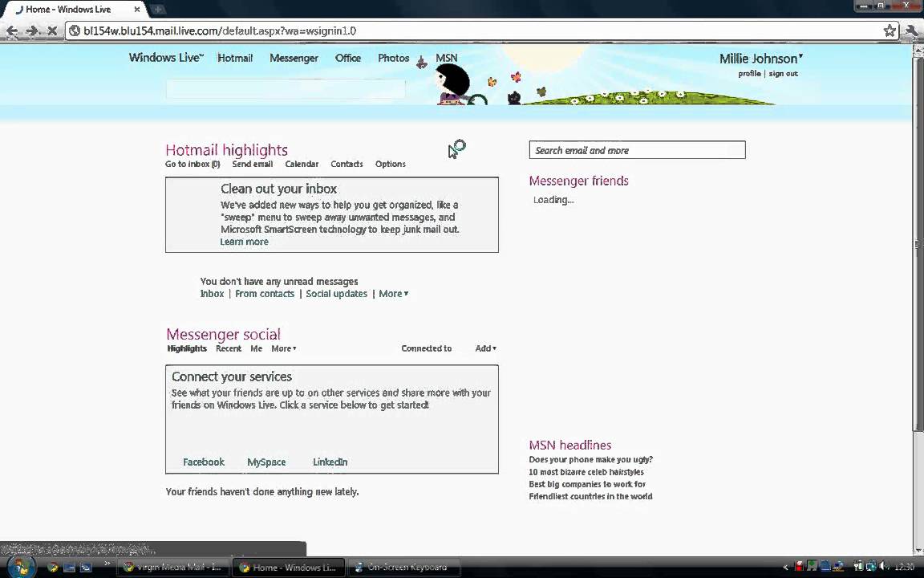The image size is (924, 578).
Task: Click the Messenger social heading
Action: point(223,335)
